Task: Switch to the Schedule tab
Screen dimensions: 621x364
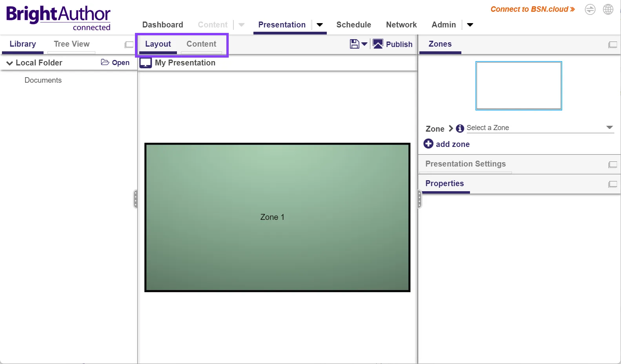Action: 353,25
